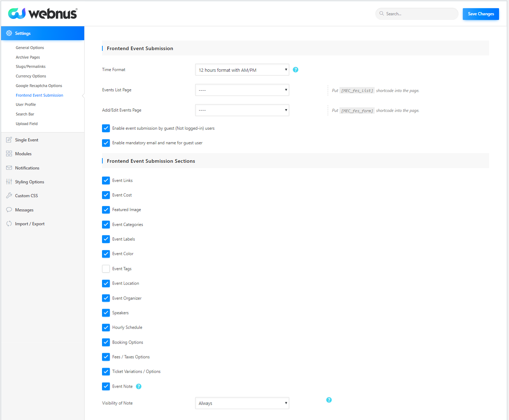Click the Settings gear icon
The image size is (509, 420).
point(9,33)
